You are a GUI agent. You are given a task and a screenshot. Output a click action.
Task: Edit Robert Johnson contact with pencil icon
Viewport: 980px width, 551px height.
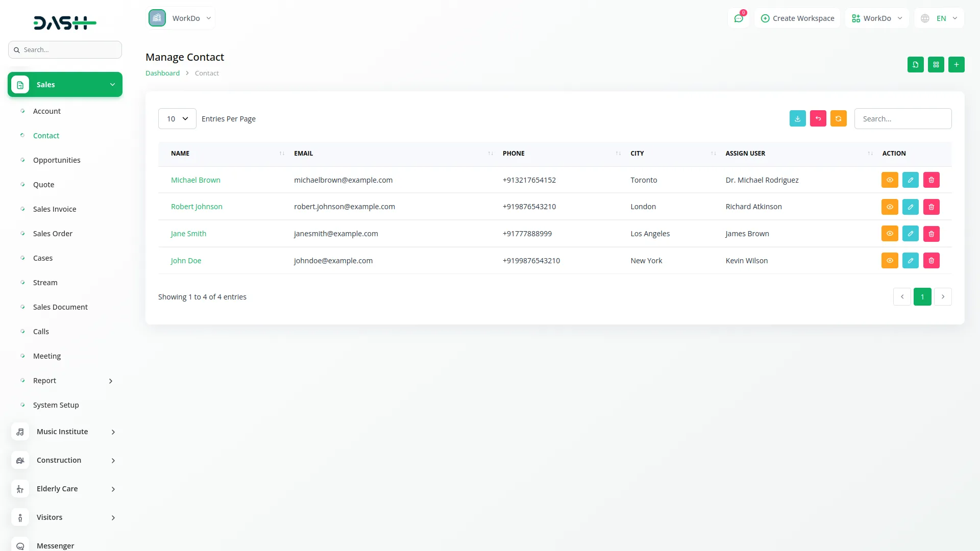click(x=910, y=207)
